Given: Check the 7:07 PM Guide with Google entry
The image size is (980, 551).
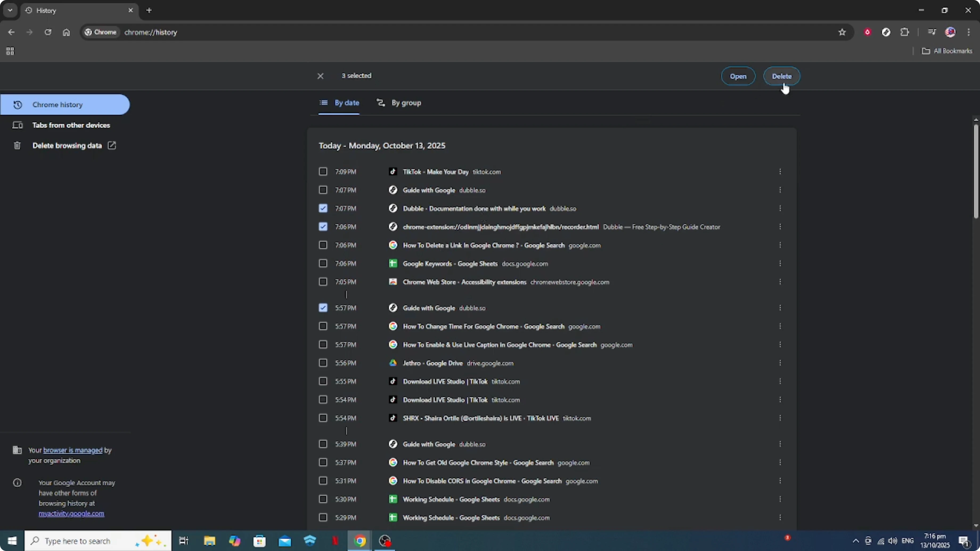Looking at the screenshot, I should pos(323,190).
